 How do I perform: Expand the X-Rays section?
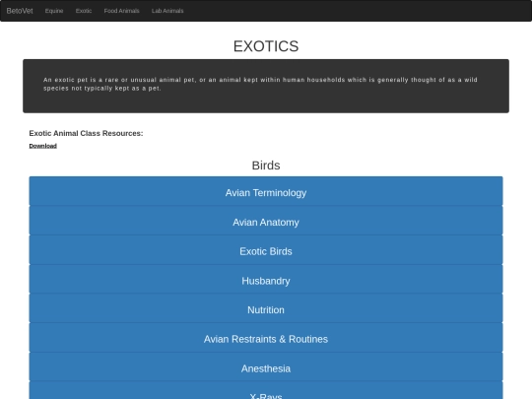(266, 390)
